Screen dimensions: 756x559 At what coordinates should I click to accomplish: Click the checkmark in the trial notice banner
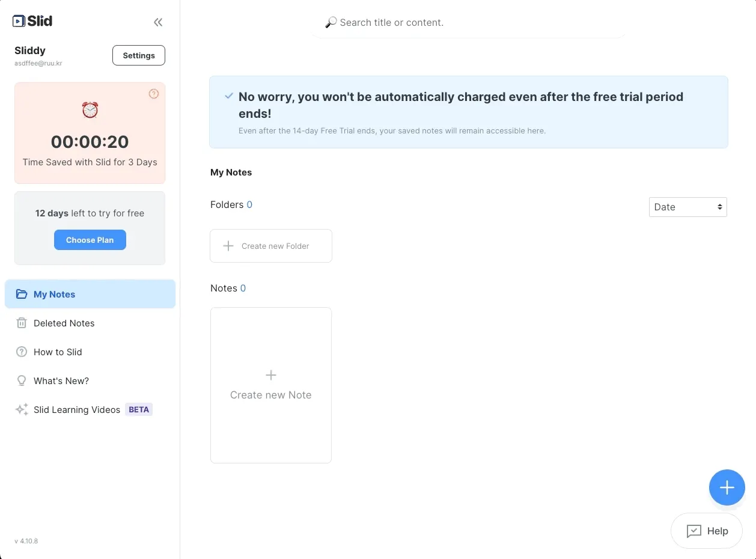tap(229, 96)
